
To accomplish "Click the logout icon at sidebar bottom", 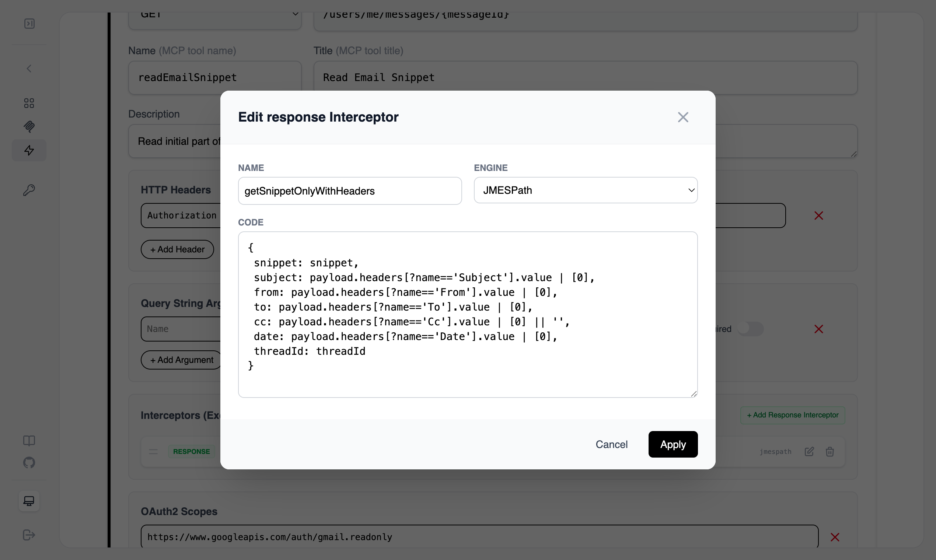I will point(29,535).
